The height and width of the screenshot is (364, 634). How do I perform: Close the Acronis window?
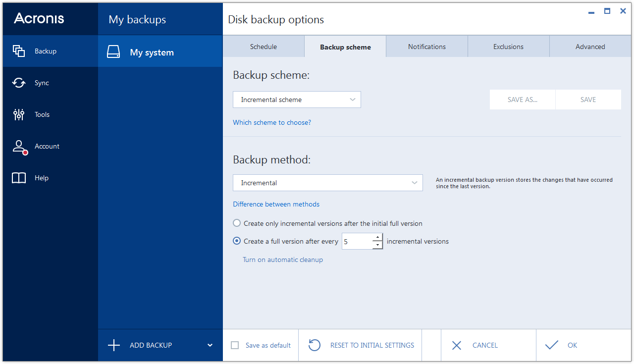623,11
